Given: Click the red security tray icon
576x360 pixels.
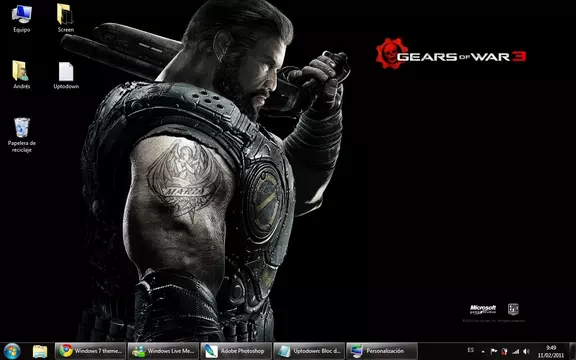Looking at the screenshot, I should 504,352.
